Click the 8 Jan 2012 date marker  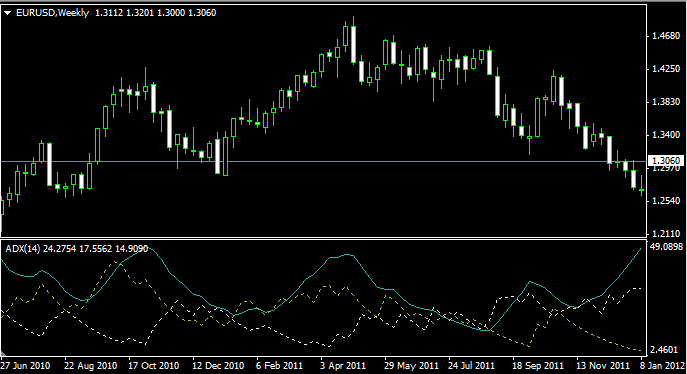click(662, 365)
